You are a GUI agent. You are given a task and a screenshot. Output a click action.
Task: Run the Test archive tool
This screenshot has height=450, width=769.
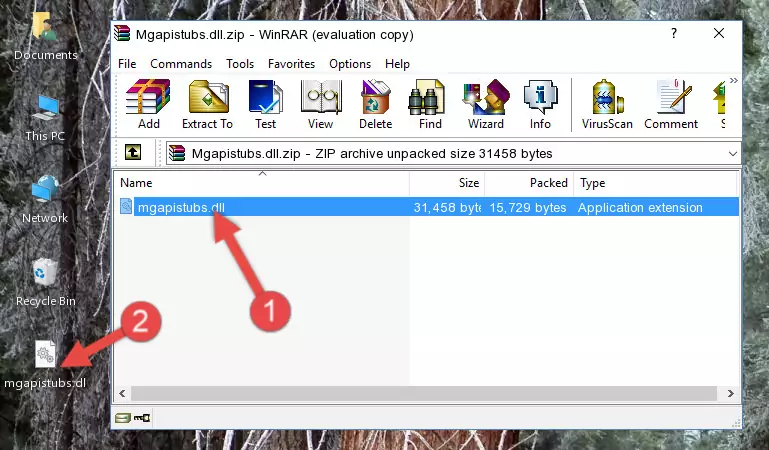tap(265, 104)
